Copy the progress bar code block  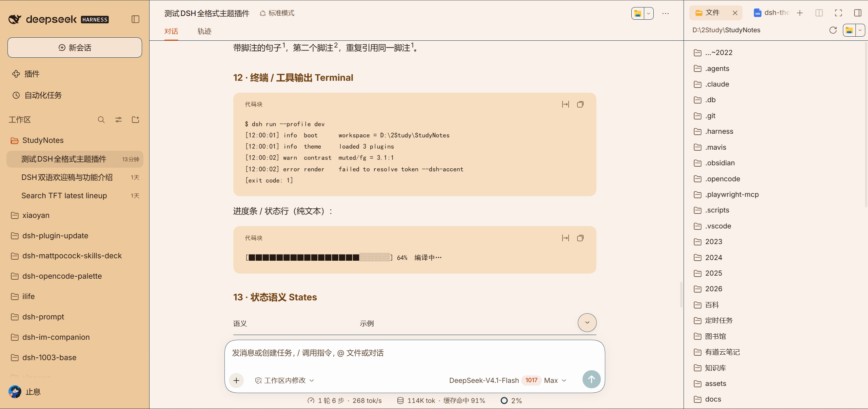(x=580, y=238)
